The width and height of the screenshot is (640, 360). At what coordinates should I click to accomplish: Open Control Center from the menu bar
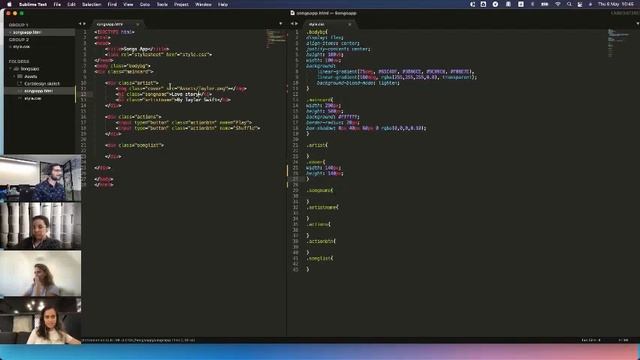580,4
